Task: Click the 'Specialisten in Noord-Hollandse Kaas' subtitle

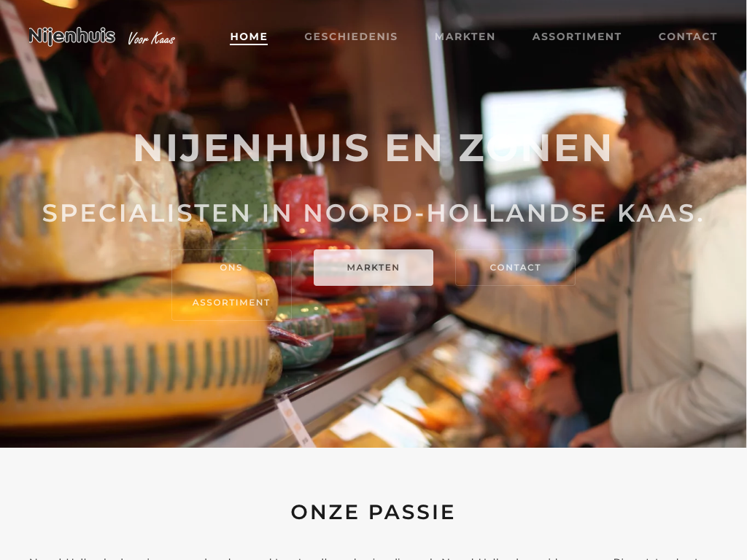Action: 373,213
